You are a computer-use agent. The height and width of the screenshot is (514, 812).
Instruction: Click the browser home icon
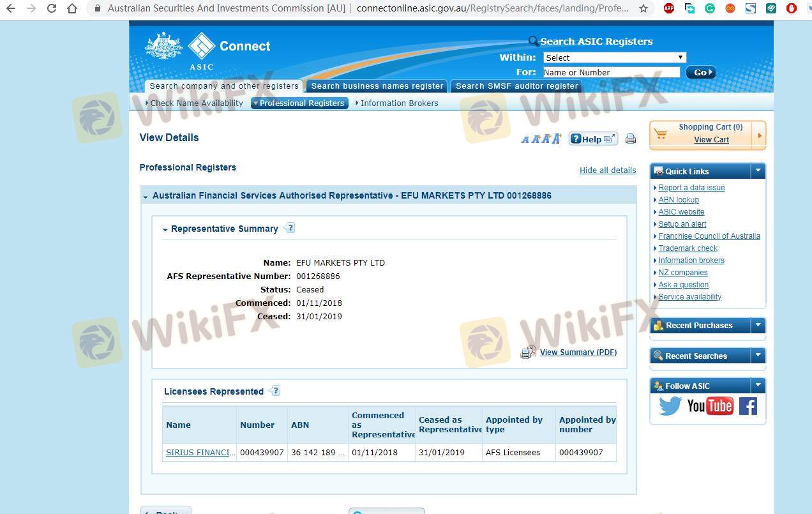(x=72, y=8)
